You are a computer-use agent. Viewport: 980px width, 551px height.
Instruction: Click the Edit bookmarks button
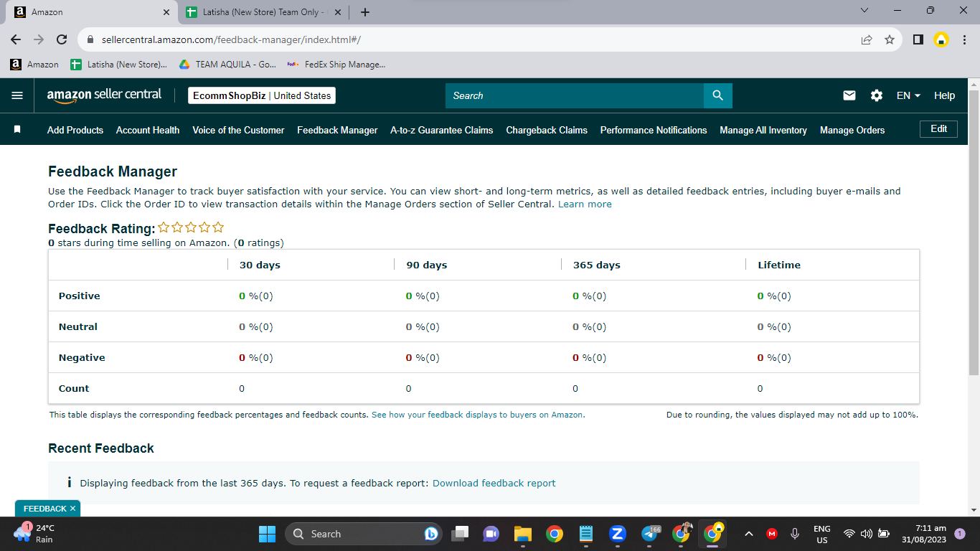point(938,129)
